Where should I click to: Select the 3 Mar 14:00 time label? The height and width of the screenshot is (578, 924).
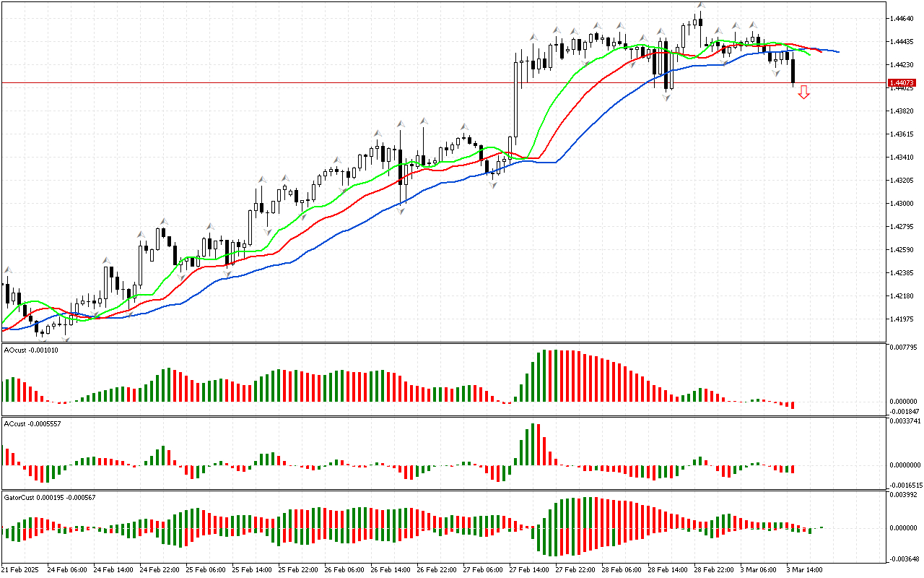pos(804,569)
